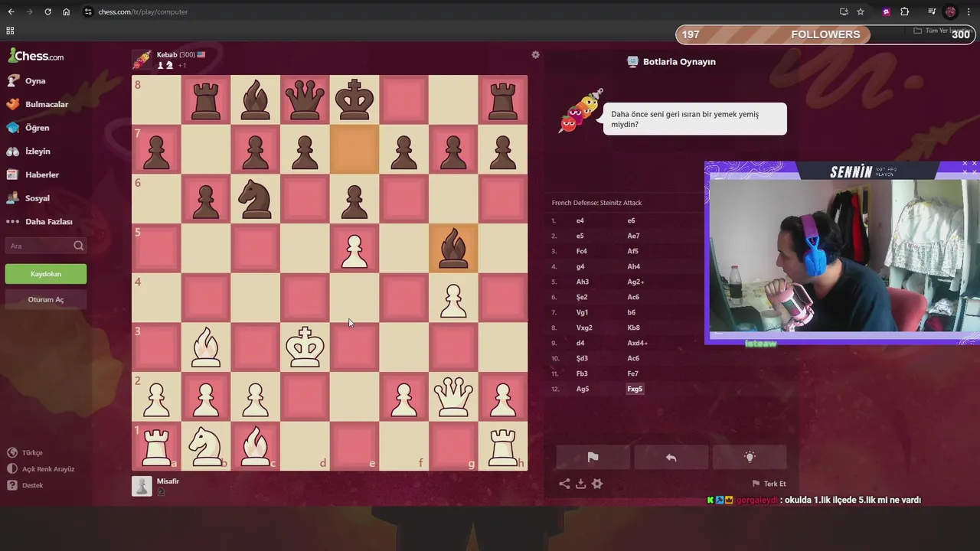Viewport: 980px width, 551px height.
Task: Click the install app icon in address bar
Action: (844, 11)
